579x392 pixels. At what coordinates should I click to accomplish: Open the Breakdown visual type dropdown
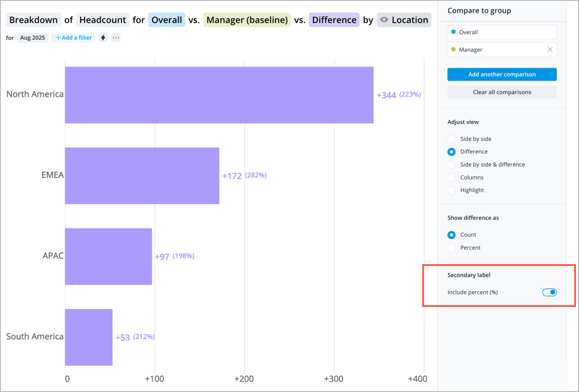(34, 20)
